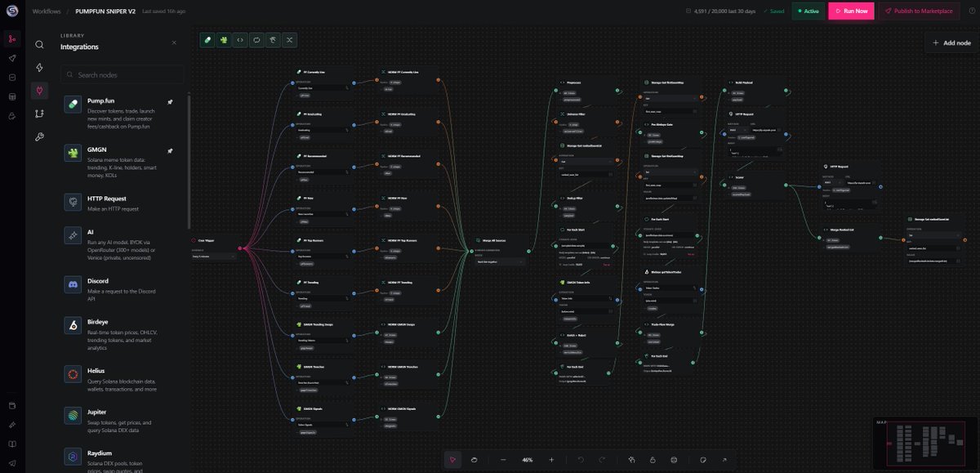Select the HTTP Request integration entry
The width and height of the screenshot is (980, 473).
(122, 203)
